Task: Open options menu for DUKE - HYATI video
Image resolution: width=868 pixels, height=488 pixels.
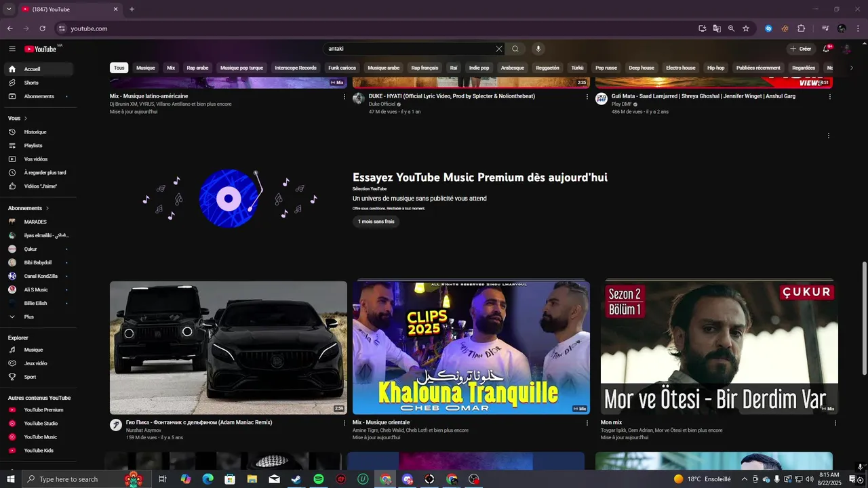Action: (x=587, y=97)
